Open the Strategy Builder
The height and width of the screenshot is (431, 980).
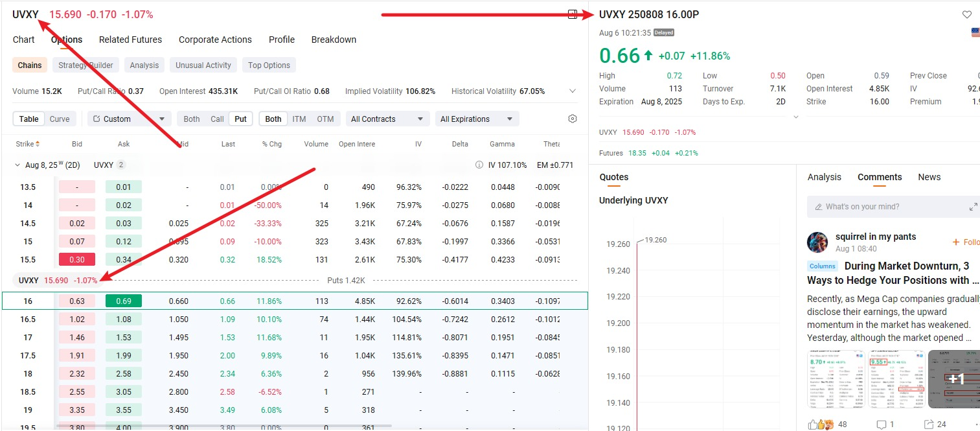click(85, 65)
